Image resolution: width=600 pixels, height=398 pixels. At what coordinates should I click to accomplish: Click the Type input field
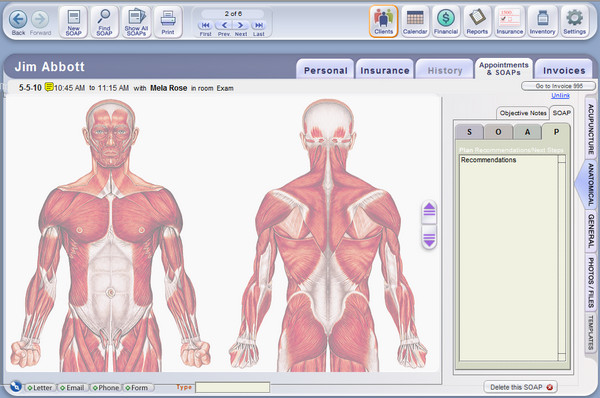232,387
